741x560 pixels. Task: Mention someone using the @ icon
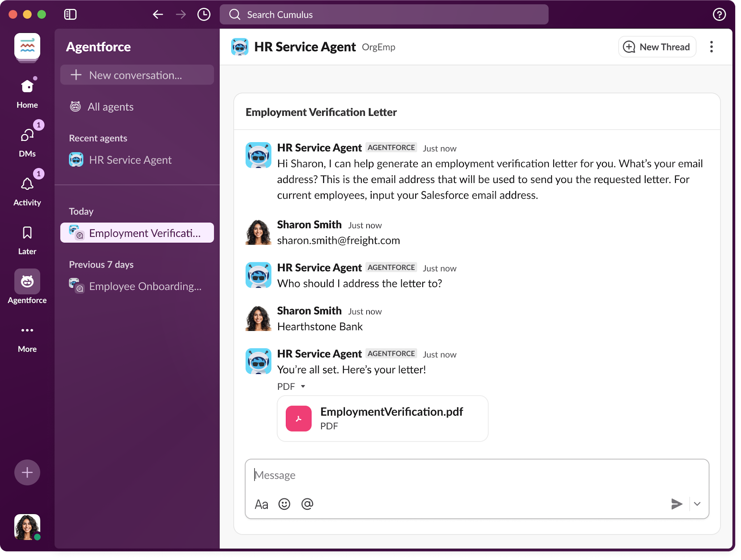point(307,504)
